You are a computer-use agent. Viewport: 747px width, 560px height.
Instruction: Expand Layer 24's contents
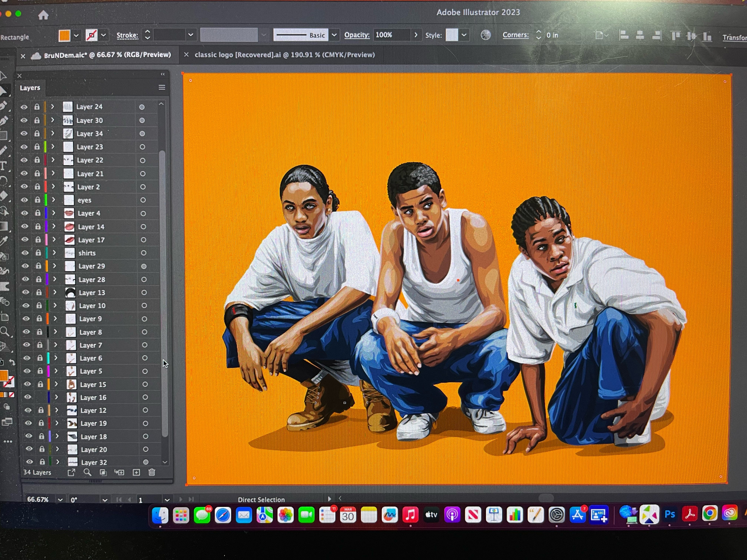(52, 107)
